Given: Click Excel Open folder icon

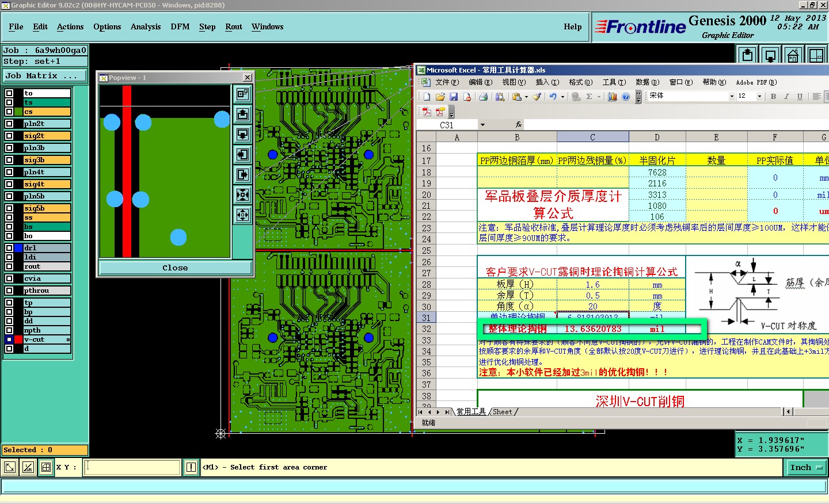Looking at the screenshot, I should pyautogui.click(x=440, y=97).
